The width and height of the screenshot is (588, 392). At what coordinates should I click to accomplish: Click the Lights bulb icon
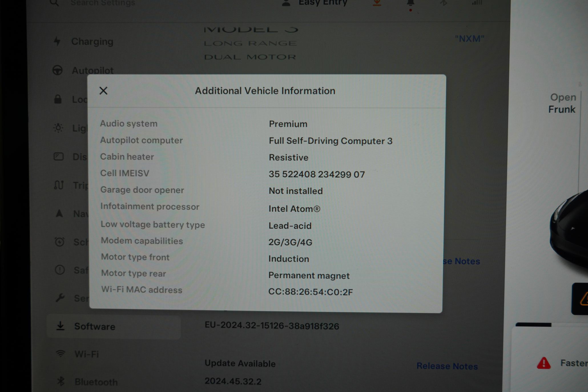tap(59, 128)
